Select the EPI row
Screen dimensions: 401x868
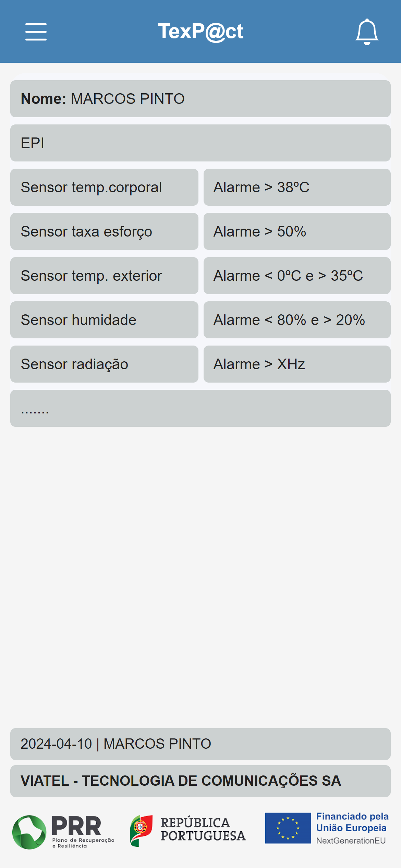point(200,143)
